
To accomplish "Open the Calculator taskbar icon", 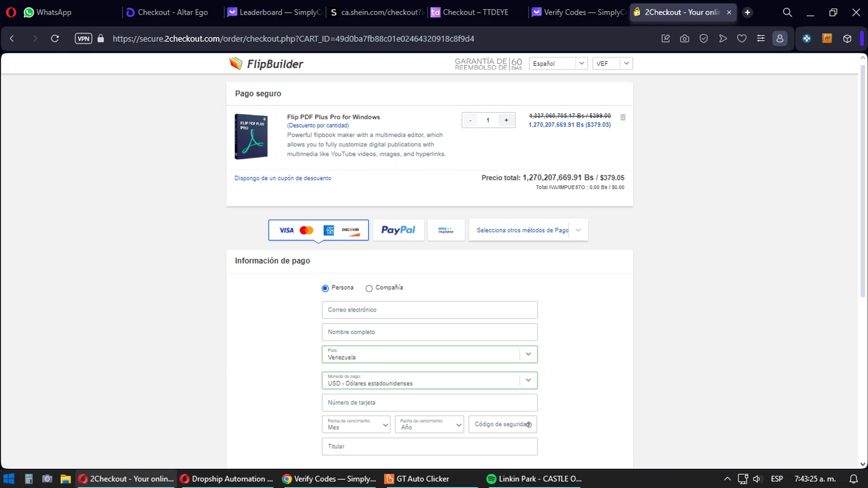I will 28,479.
